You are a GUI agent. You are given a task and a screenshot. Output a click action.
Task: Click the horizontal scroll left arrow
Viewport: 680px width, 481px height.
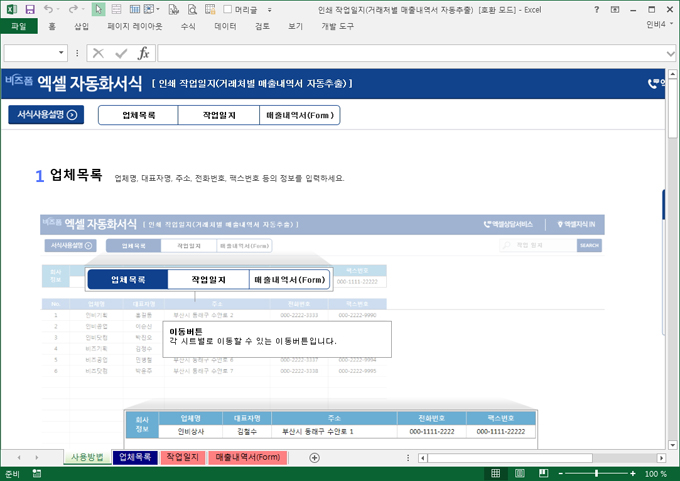point(423,458)
